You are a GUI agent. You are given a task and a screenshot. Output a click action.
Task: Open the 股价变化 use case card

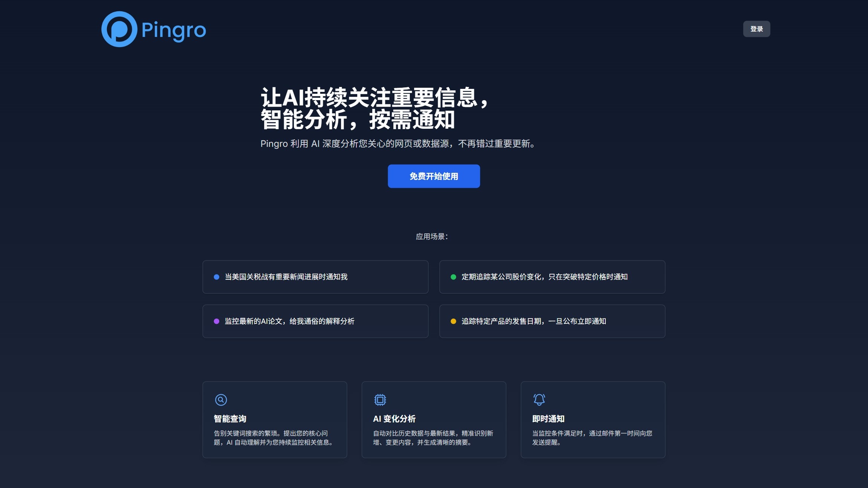[x=552, y=277]
